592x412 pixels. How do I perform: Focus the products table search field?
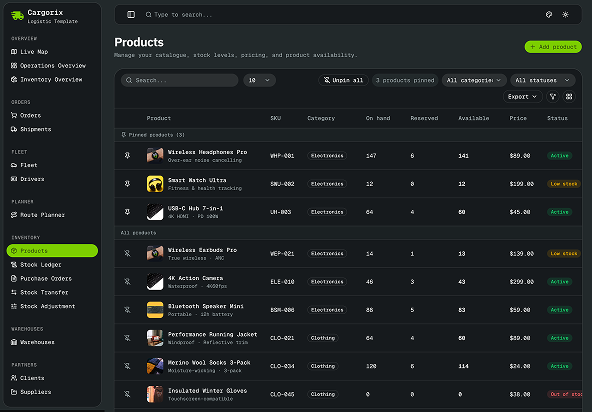179,80
